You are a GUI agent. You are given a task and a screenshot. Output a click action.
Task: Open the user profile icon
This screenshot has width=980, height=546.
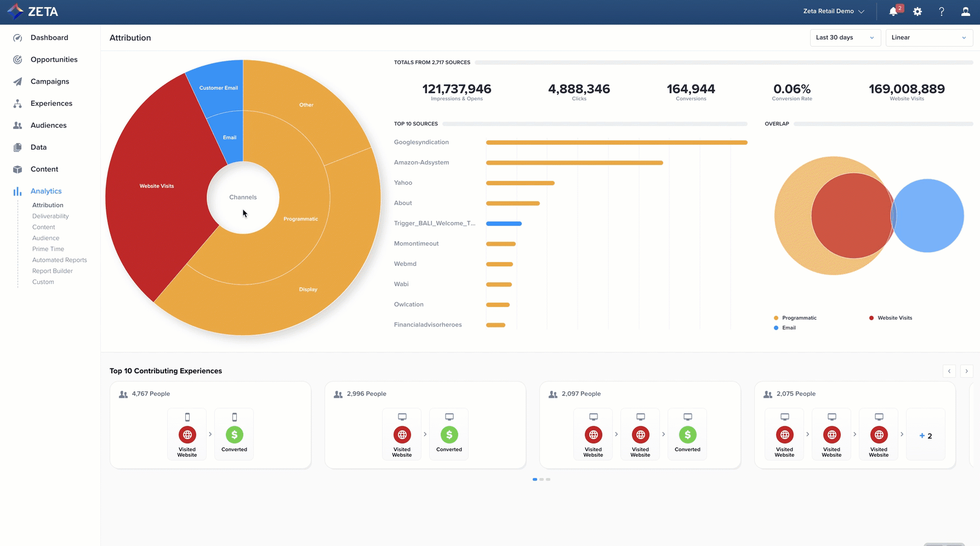click(x=966, y=12)
